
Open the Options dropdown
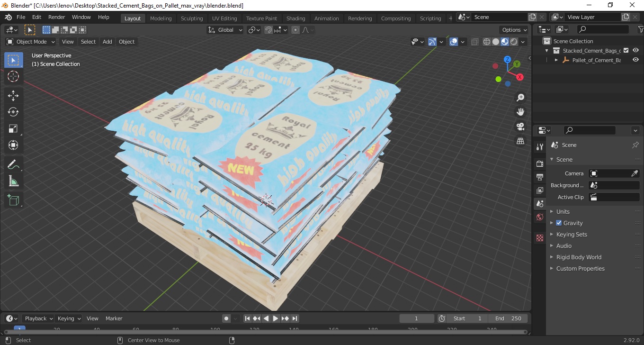coord(515,30)
